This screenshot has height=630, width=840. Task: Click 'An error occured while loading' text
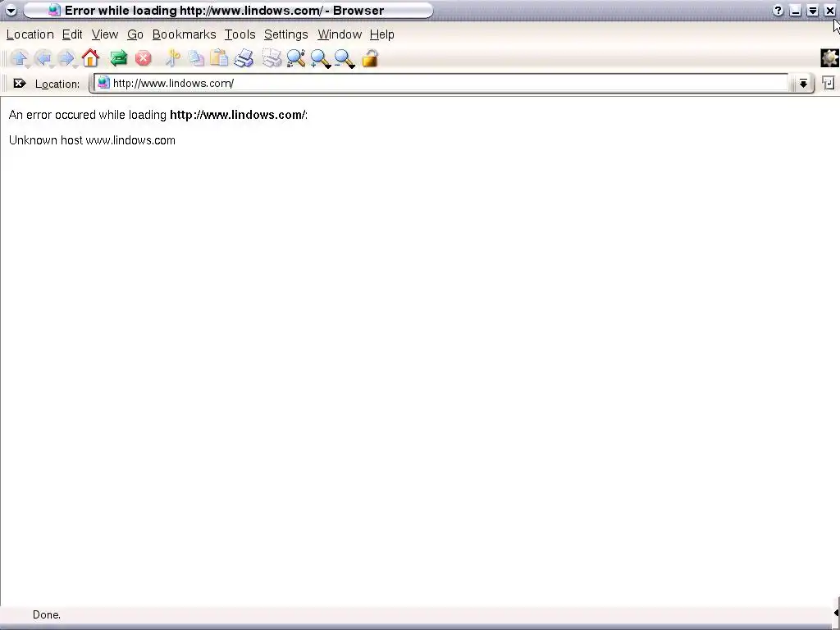pyautogui.click(x=88, y=115)
